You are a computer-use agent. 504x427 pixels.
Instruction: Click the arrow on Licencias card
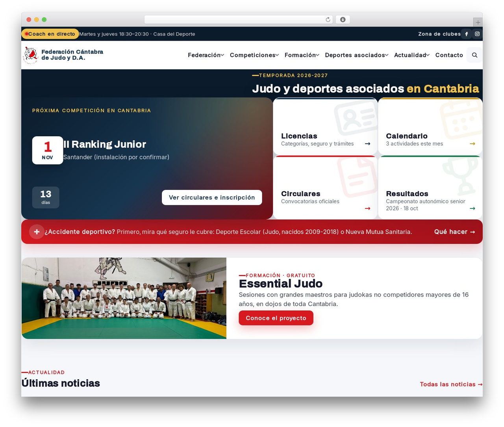click(367, 144)
